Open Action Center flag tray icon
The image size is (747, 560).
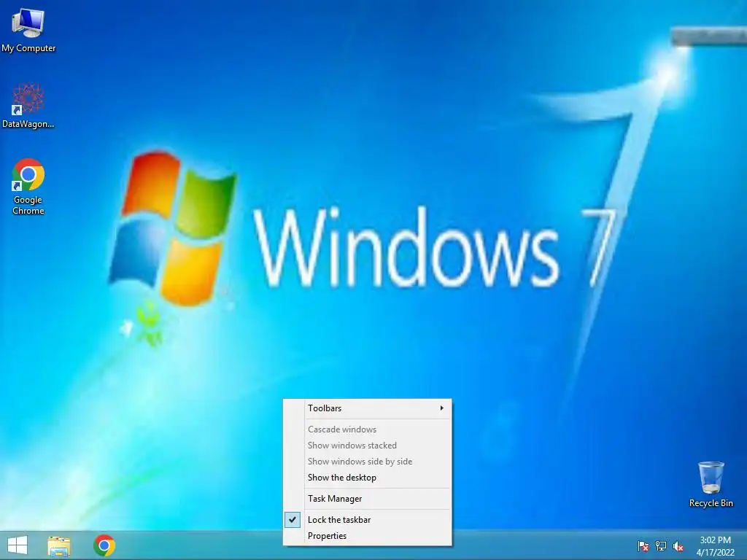tap(643, 546)
